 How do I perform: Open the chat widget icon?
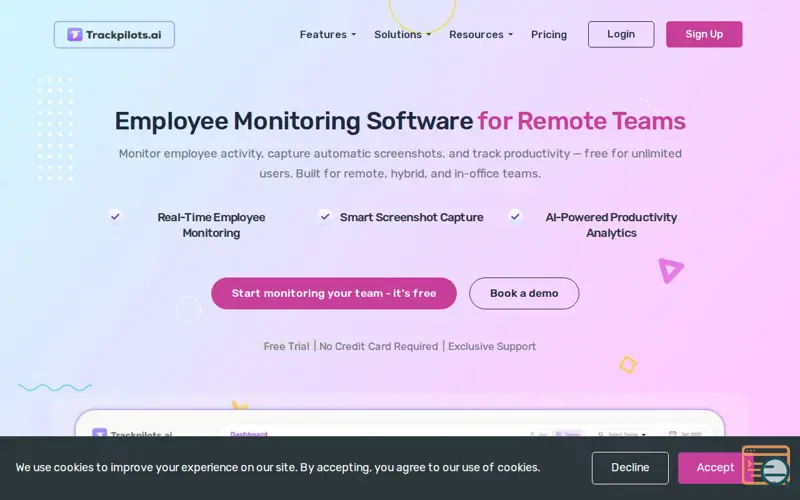[x=766, y=465]
